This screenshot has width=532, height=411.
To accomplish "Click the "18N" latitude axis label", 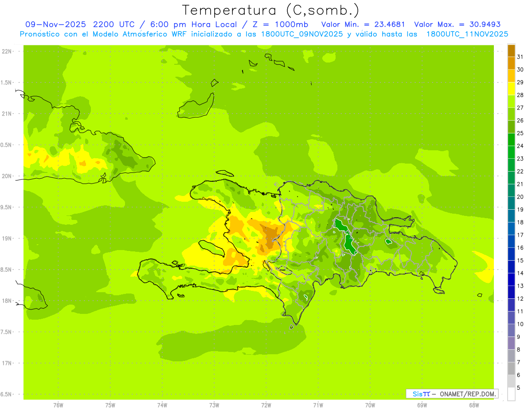I will pyautogui.click(x=7, y=301).
